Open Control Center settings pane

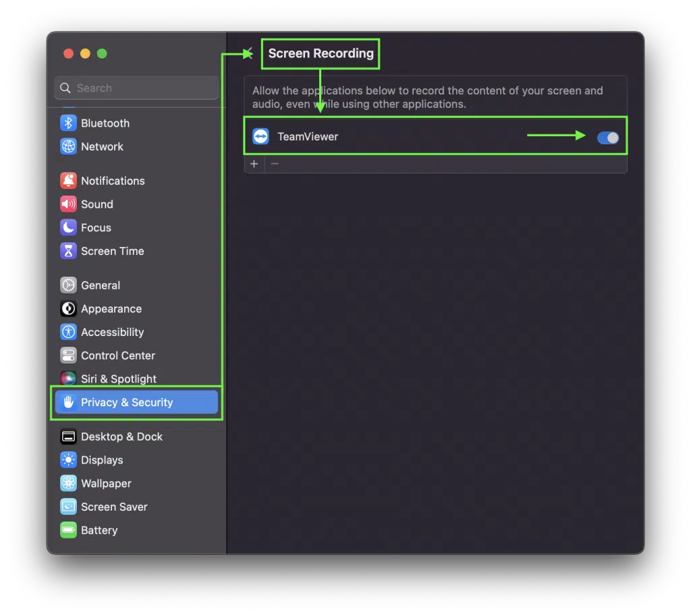(x=118, y=355)
